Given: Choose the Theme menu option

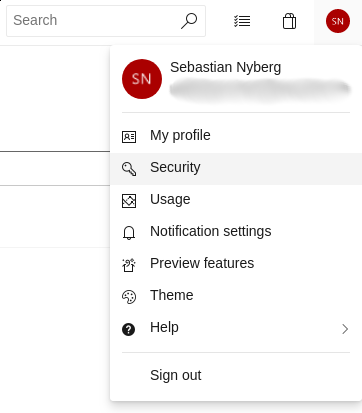Looking at the screenshot, I should pos(236,297).
